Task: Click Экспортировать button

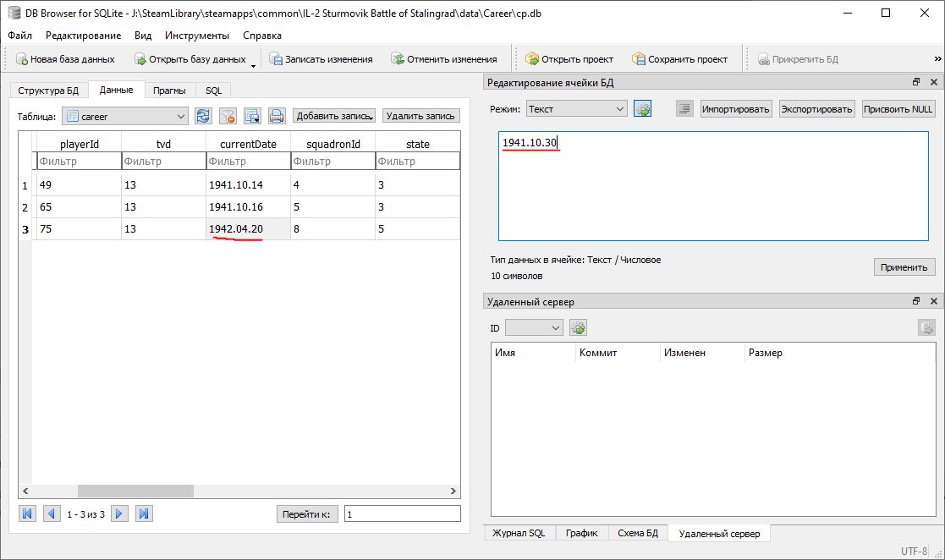Action: coord(816,109)
